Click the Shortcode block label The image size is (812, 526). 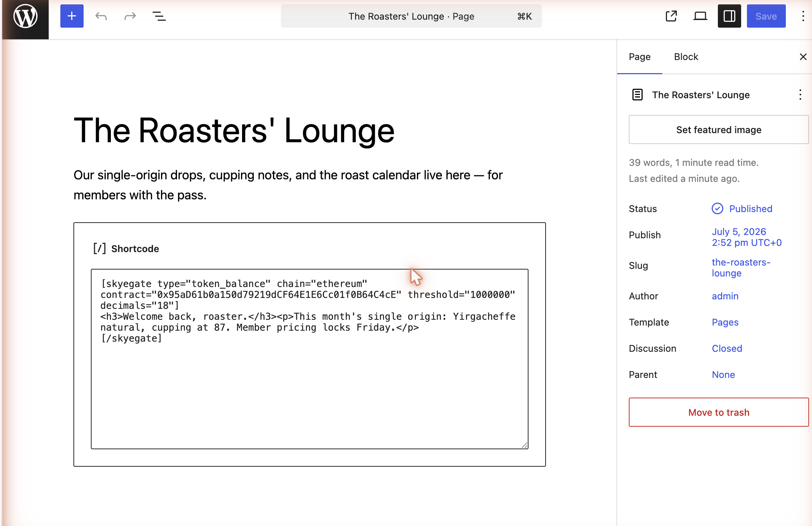pyautogui.click(x=135, y=249)
